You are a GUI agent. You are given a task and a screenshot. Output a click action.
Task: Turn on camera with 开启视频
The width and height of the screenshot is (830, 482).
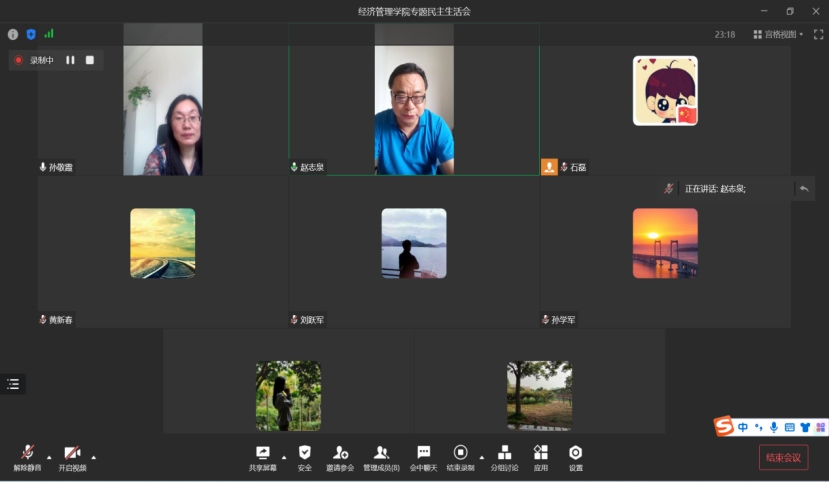tap(72, 455)
